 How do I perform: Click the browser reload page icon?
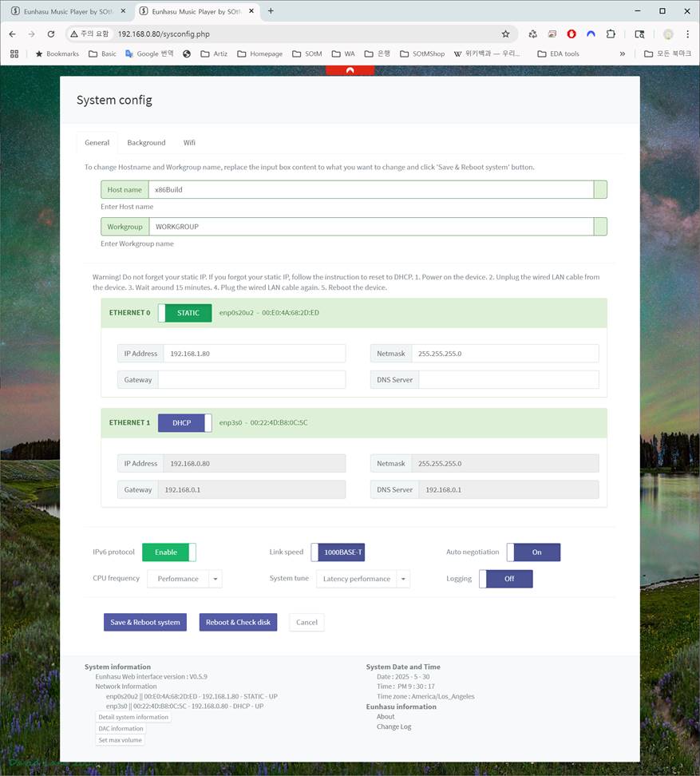[x=51, y=34]
